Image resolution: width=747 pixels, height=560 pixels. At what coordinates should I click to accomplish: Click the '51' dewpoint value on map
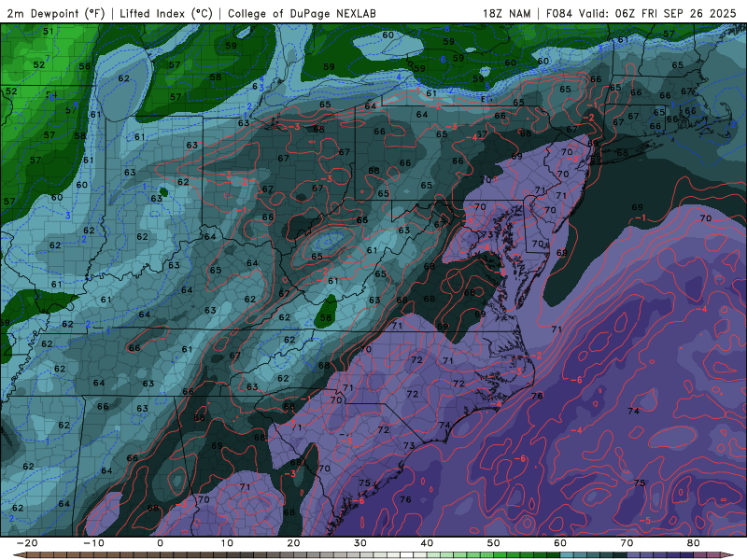click(x=49, y=32)
